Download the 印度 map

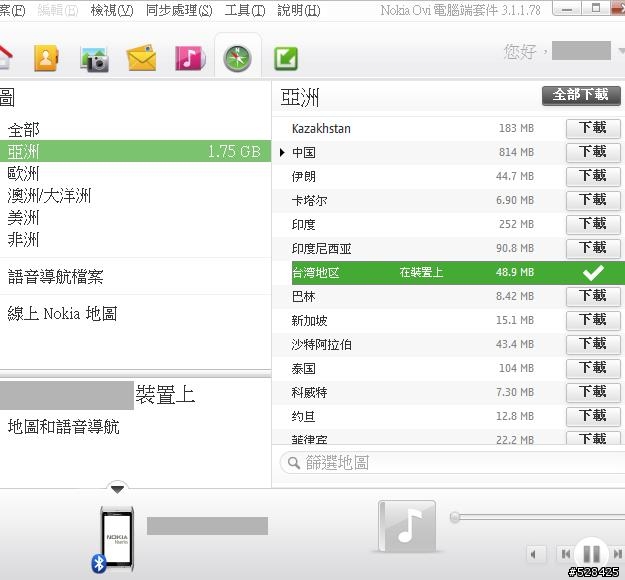[593, 224]
